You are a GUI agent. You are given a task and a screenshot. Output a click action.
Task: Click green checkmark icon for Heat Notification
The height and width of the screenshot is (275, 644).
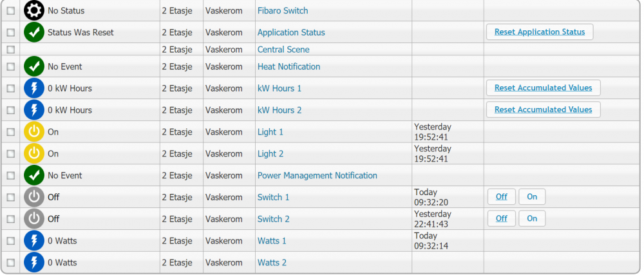(x=33, y=66)
